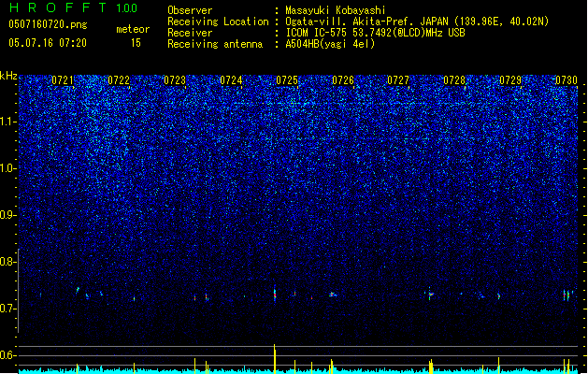The height and width of the screenshot is (374, 588).
Task: Click the 0730 time marker
Action: pos(566,80)
